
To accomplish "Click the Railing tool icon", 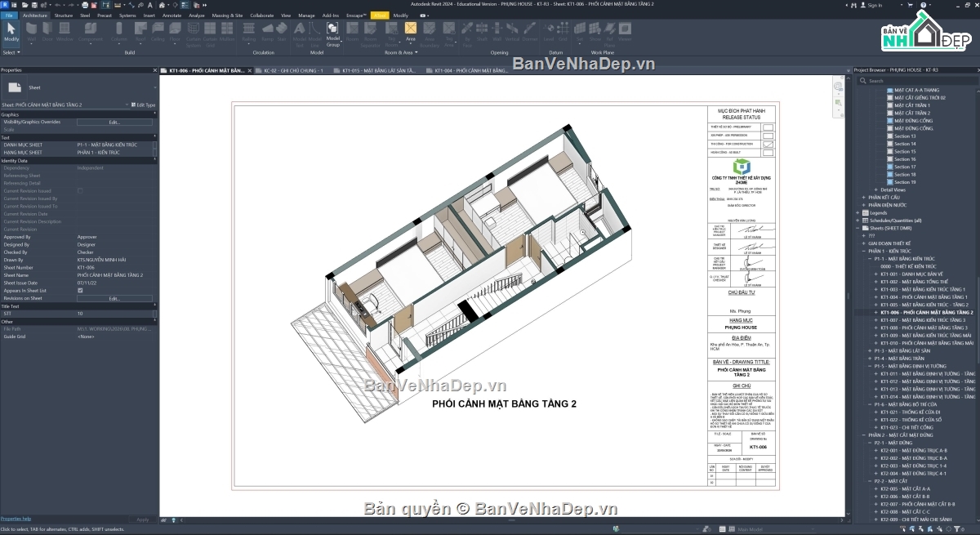I will click(x=249, y=29).
